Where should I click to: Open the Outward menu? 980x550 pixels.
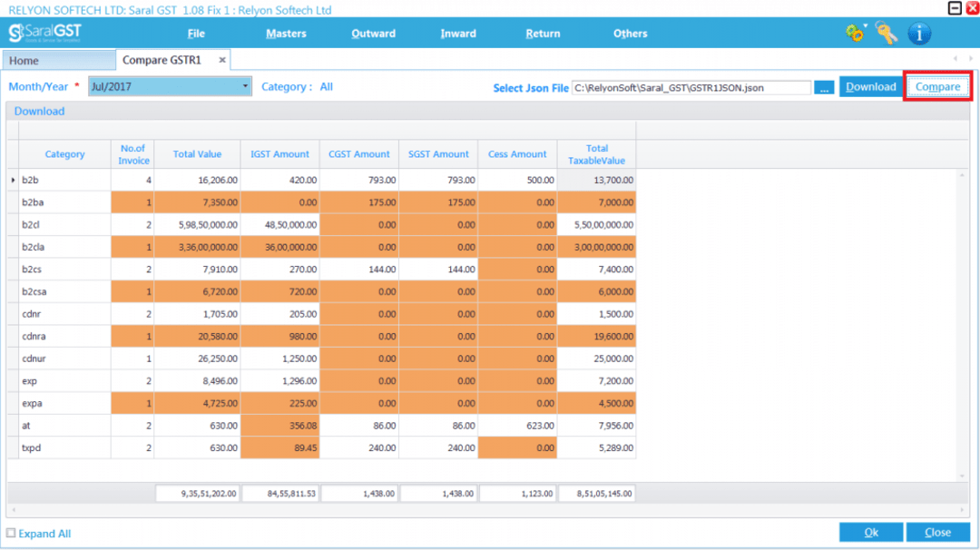tap(373, 34)
